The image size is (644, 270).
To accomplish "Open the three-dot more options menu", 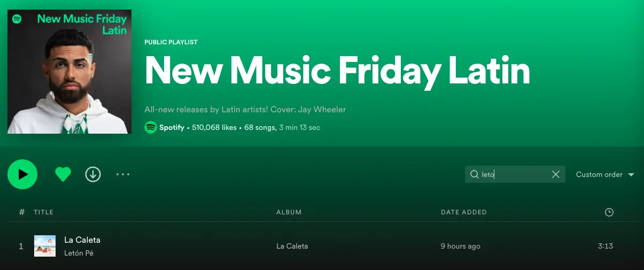I will click(123, 174).
